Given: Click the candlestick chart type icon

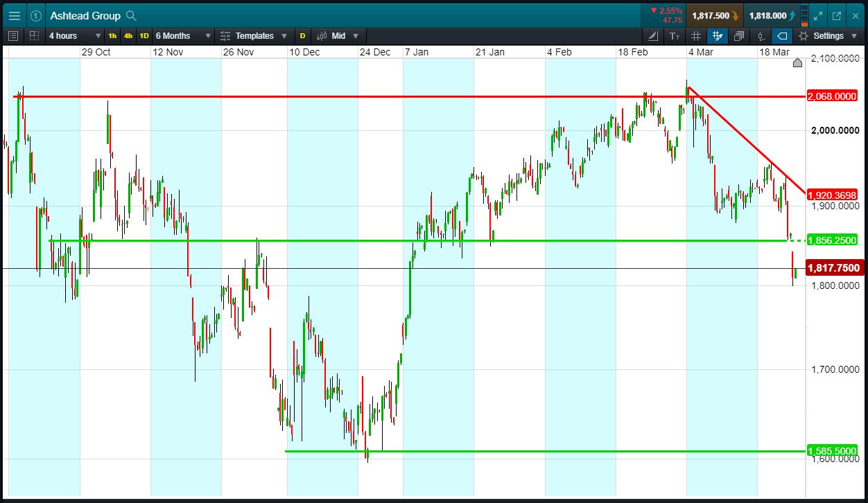Looking at the screenshot, I should (322, 36).
